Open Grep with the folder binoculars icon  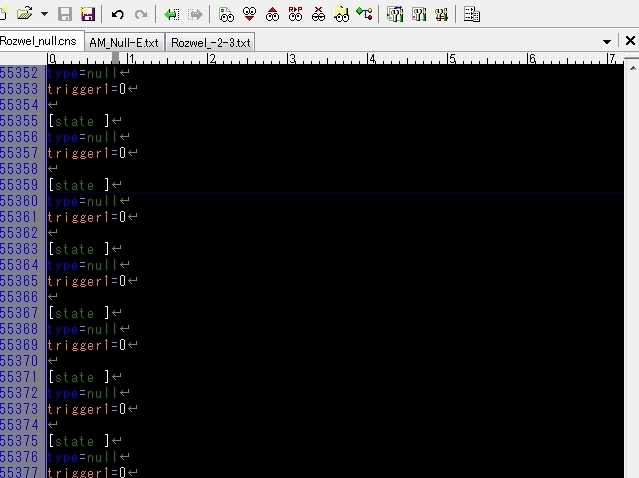click(341, 15)
